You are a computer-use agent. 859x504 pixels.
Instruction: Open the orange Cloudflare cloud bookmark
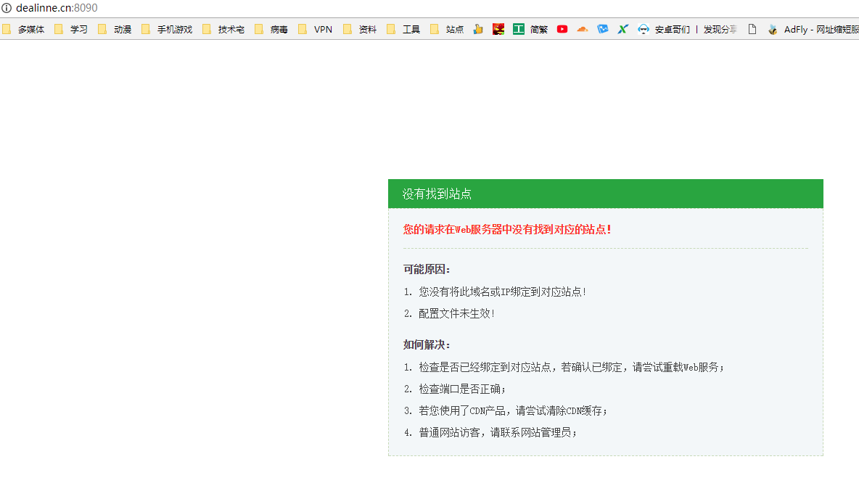583,30
